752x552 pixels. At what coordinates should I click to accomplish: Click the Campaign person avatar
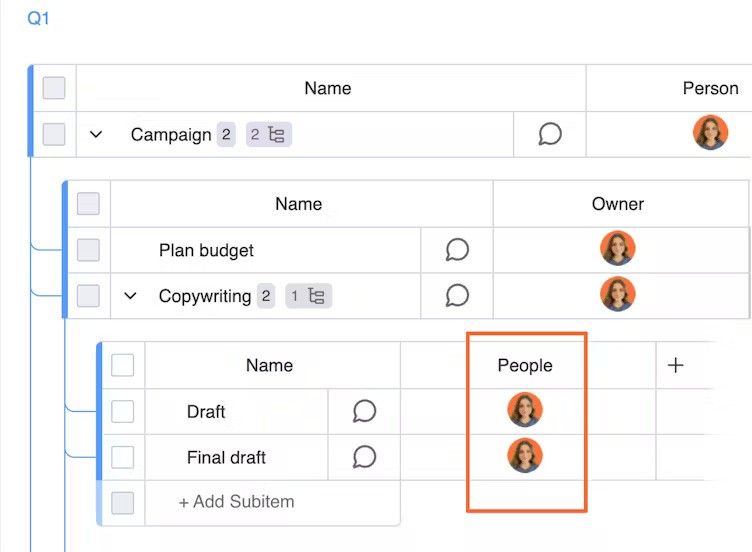point(710,133)
